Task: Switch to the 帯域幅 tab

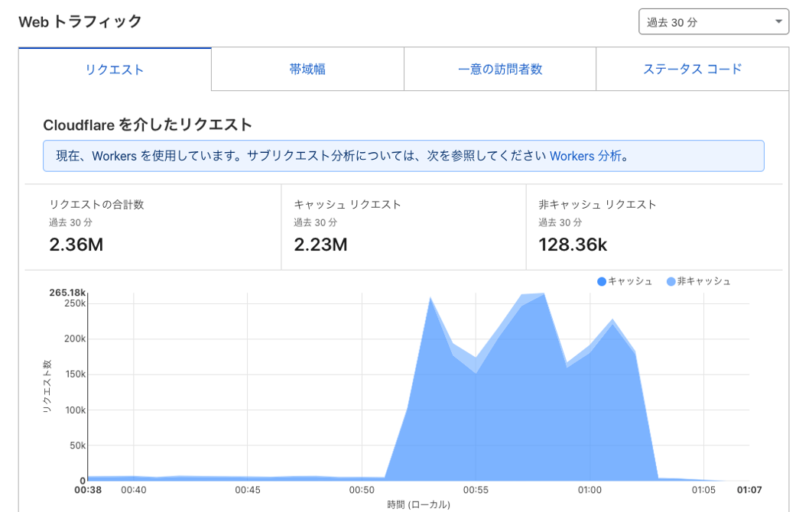Action: (x=307, y=70)
